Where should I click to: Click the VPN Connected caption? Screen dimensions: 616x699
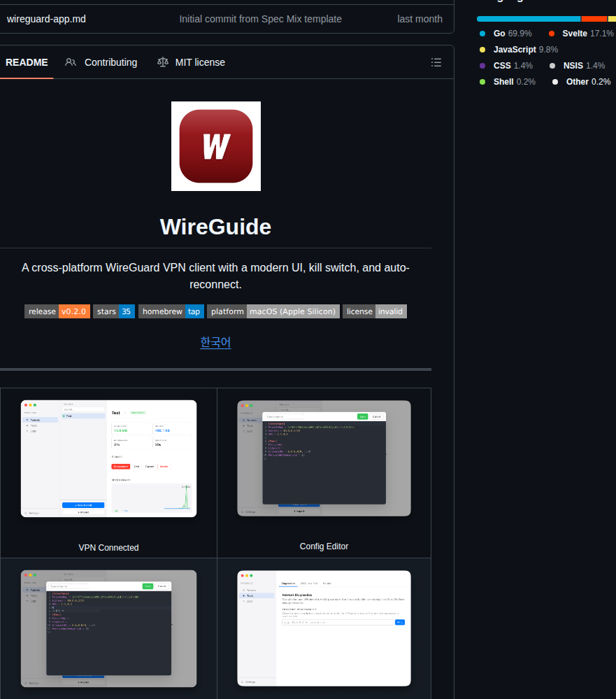pyautogui.click(x=108, y=547)
